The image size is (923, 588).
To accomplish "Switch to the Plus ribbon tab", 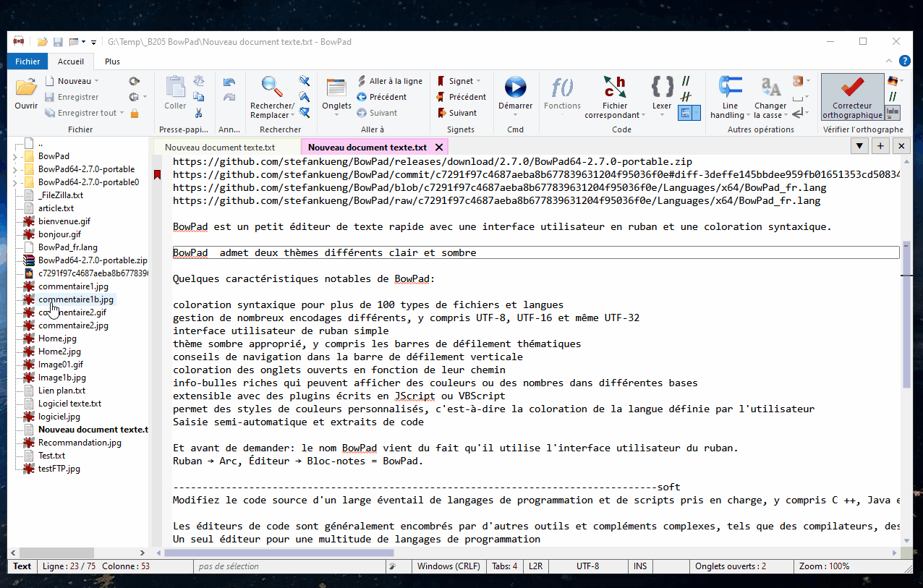I will tap(112, 61).
